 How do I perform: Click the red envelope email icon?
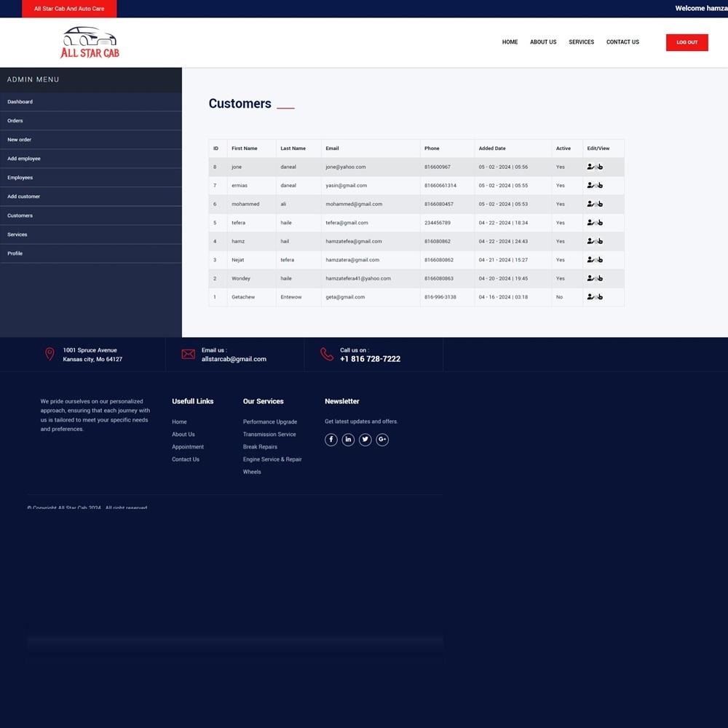(x=188, y=354)
